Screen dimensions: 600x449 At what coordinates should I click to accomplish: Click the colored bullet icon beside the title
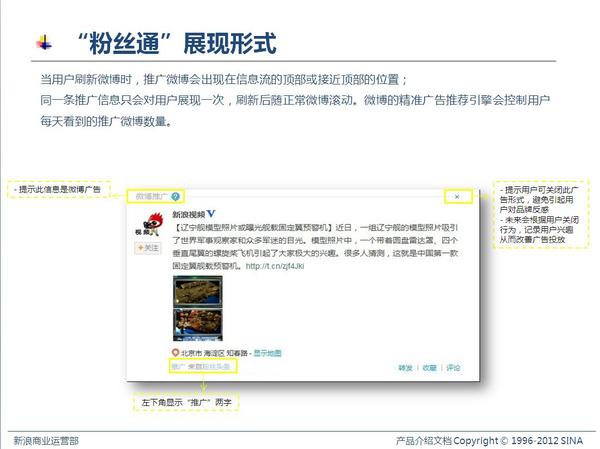[44, 43]
